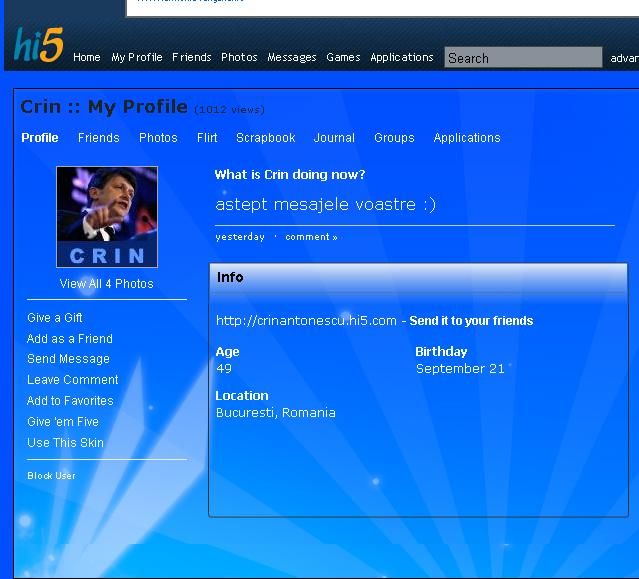Switch to the Scrapbook tab
Screen dimensions: 639x579
[265, 138]
